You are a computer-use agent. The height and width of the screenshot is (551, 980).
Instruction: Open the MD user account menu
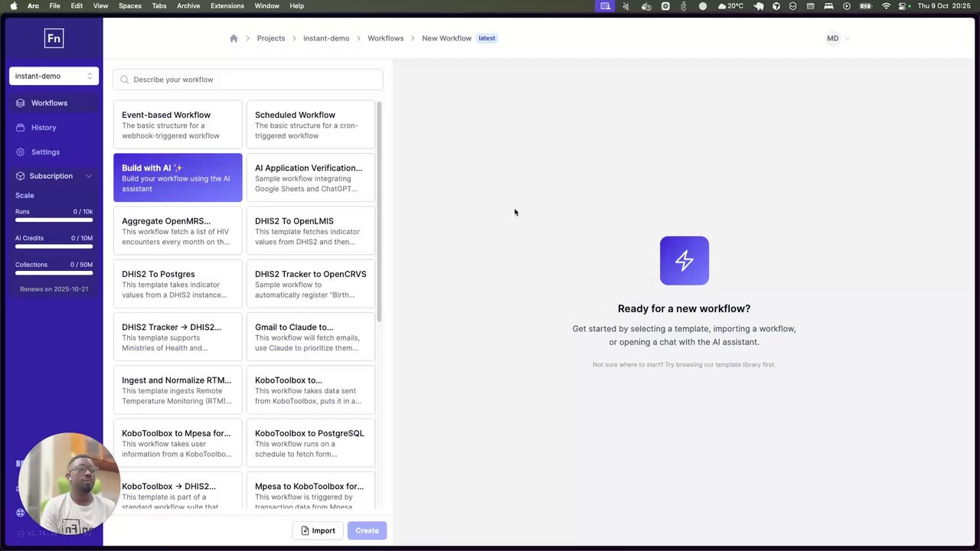click(x=838, y=38)
